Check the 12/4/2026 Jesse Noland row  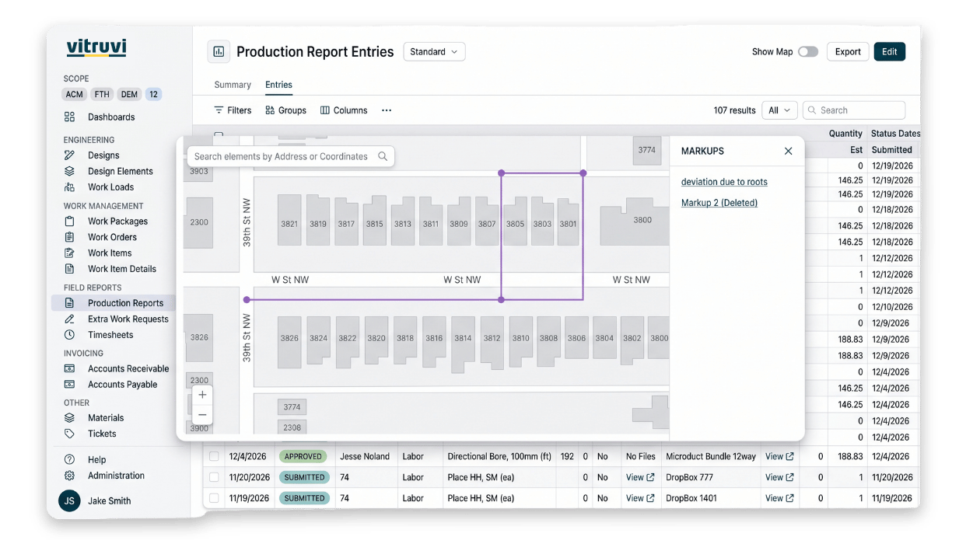coord(214,457)
